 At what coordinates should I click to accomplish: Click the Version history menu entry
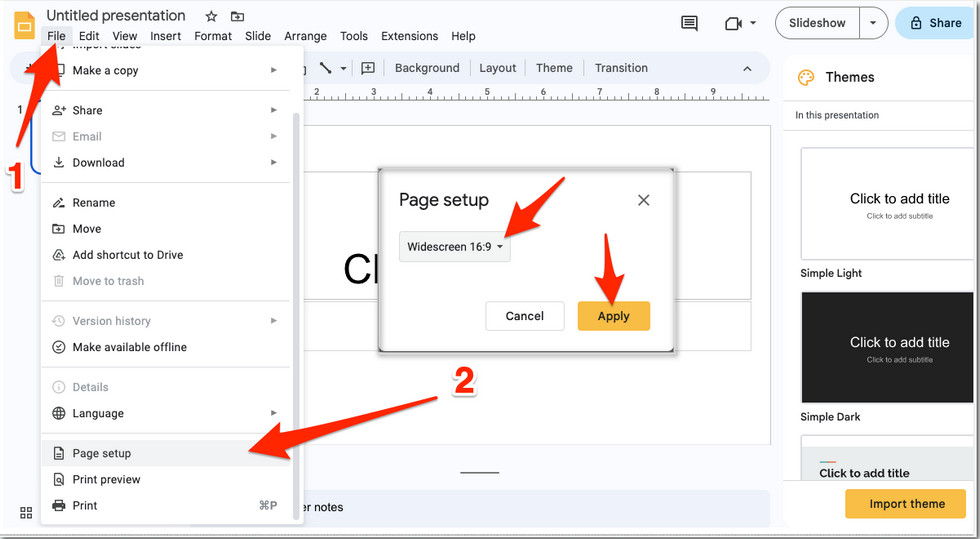[x=166, y=321]
